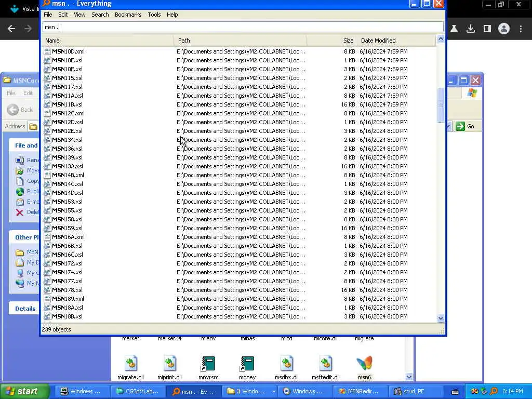
Task: Select the MSN10D.xml file icon
Action: (x=47, y=51)
